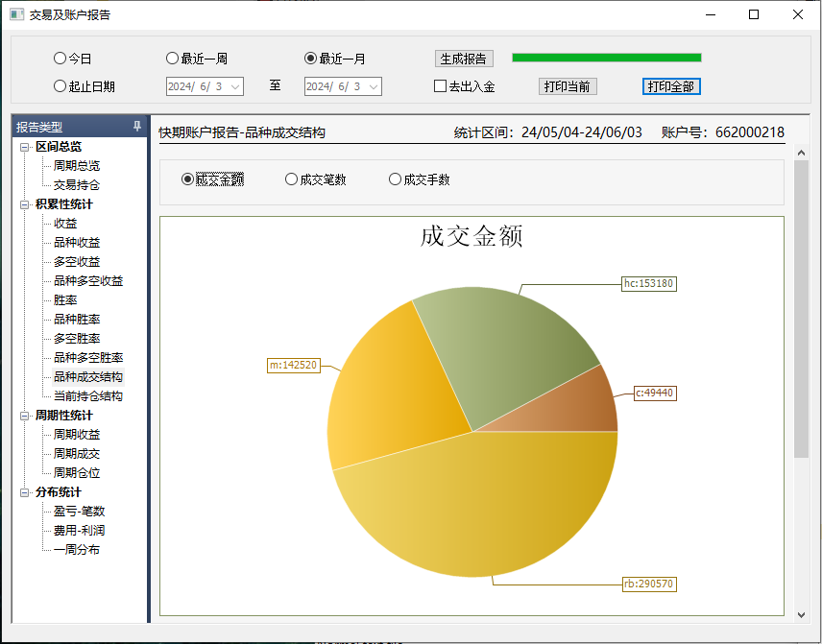The height and width of the screenshot is (644, 822).
Task: Switch chart to 成交手数
Action: coord(395,179)
